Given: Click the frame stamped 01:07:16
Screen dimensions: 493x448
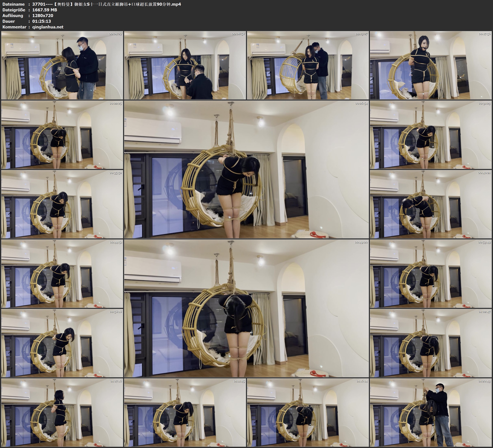Looking at the screenshot, I should (x=62, y=412).
